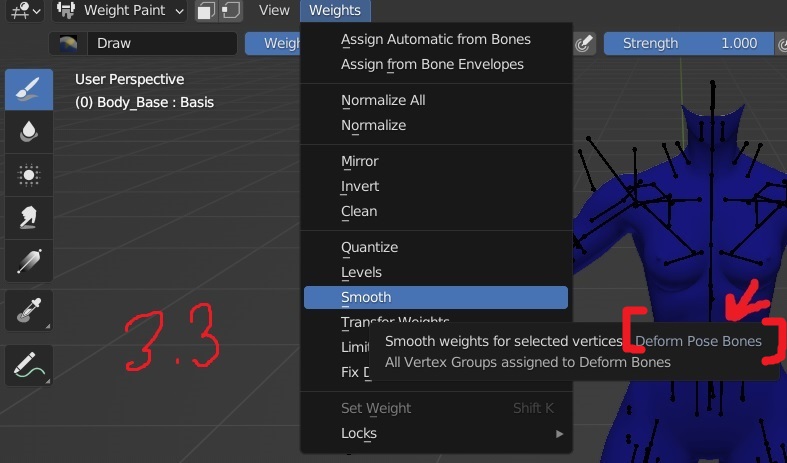Open the editor type selector
787x463 pixels.
(x=24, y=10)
